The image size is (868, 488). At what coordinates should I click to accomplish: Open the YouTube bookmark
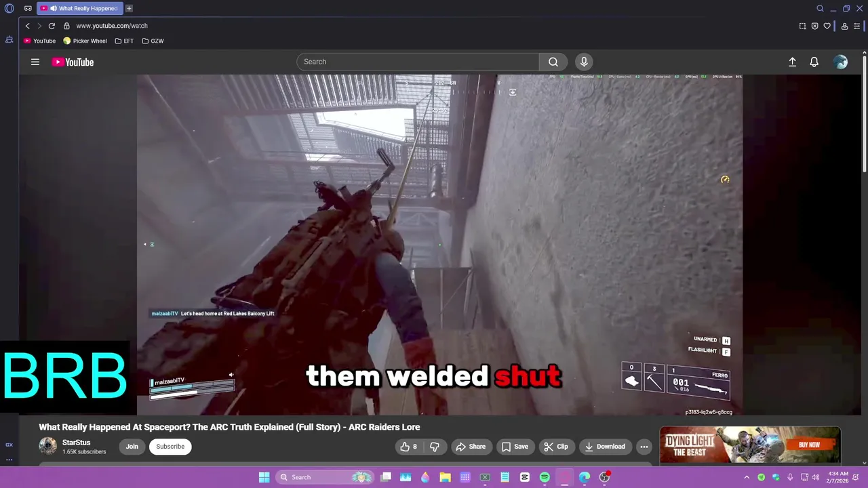click(40, 41)
